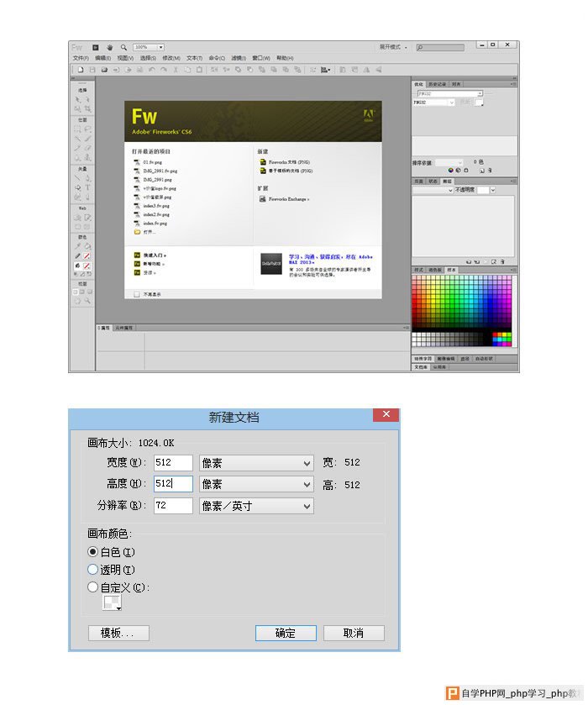Select the transparent canvas color radio button

click(x=92, y=569)
